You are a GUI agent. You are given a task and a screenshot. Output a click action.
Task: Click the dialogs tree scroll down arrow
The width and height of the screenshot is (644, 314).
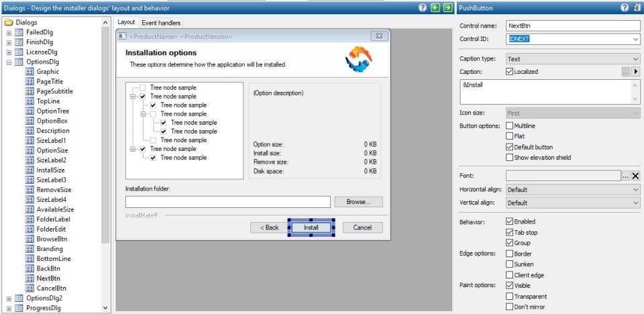(x=105, y=308)
